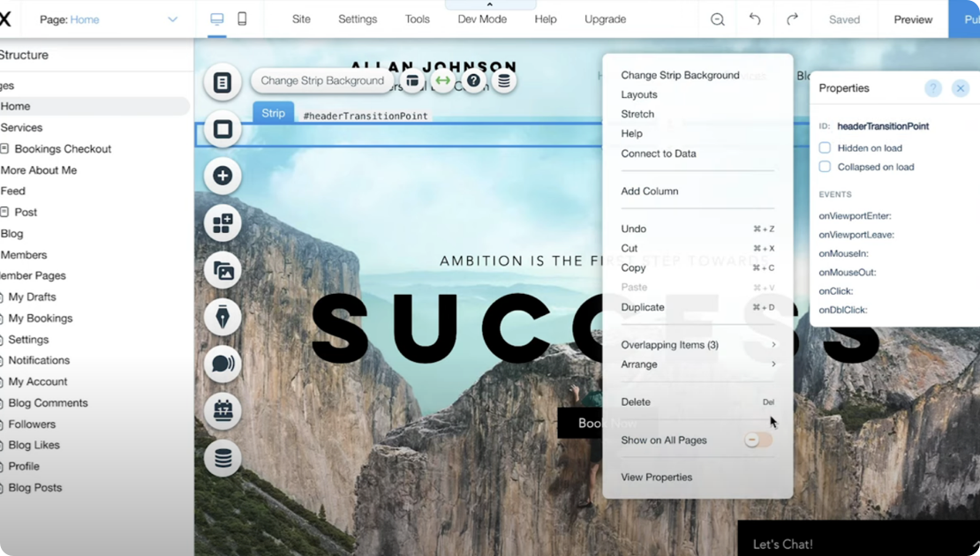Click the onViewportEnter event link
The height and width of the screenshot is (556, 980).
(x=855, y=214)
